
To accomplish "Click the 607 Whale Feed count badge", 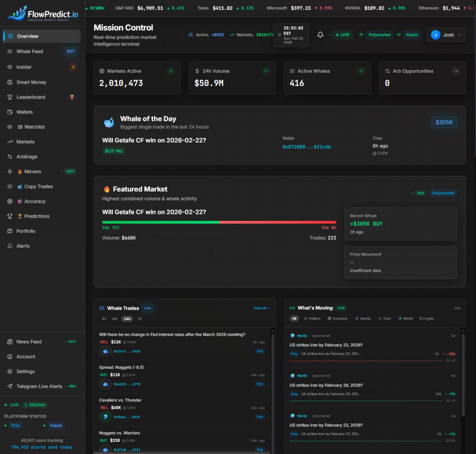I will pyautogui.click(x=71, y=51).
